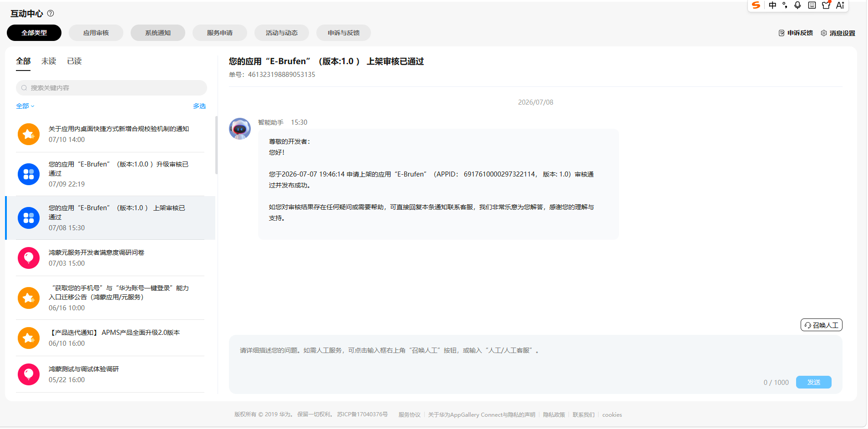The image size is (868, 429).
Task: Select the 申诉与反馈 category pill
Action: [344, 33]
